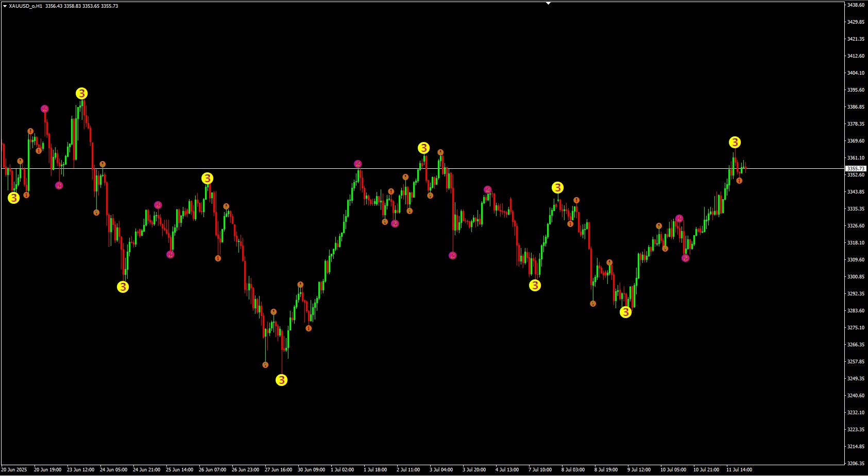The image size is (868, 476).
Task: Select the magenta 2 marker on the white price line
Action: click(x=358, y=164)
